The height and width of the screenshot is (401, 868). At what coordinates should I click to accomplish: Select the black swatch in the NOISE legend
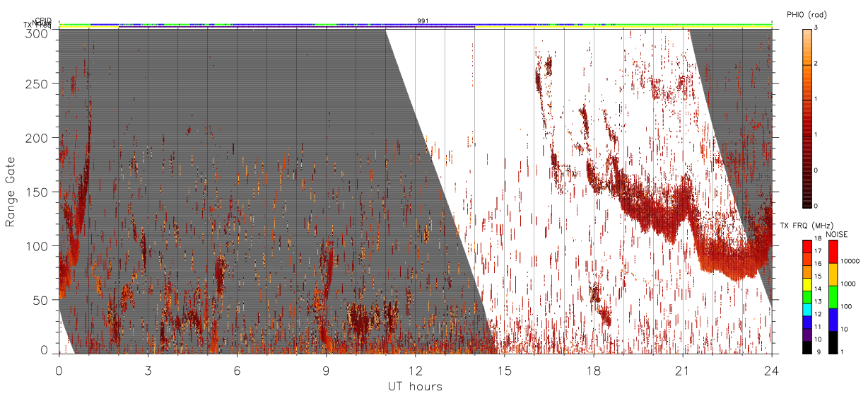[x=833, y=341]
